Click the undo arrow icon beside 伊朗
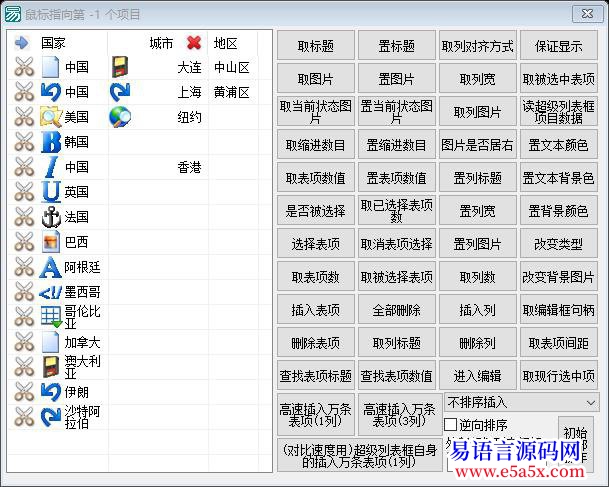 click(x=51, y=392)
